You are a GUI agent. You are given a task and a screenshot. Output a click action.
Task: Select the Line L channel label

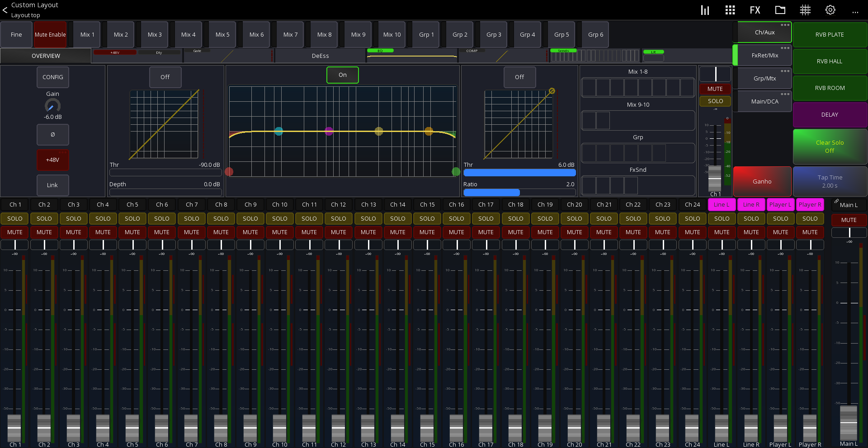click(x=722, y=205)
